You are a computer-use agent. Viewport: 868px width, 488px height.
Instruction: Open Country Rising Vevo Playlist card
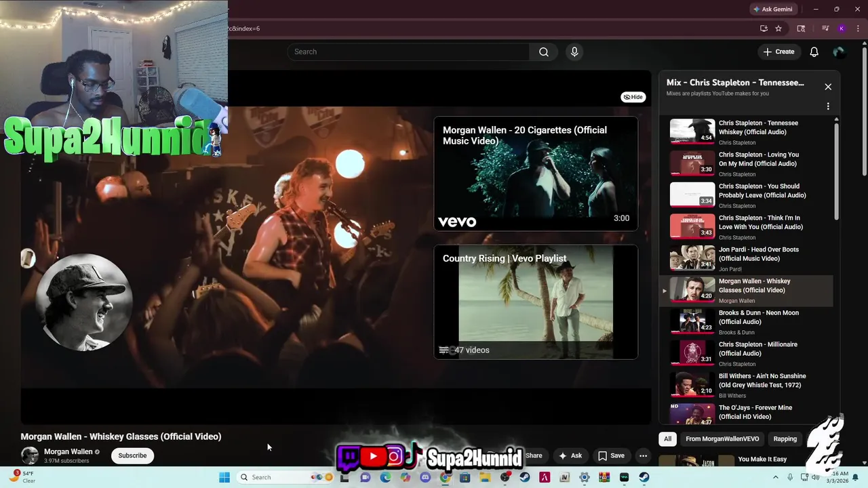click(x=536, y=302)
